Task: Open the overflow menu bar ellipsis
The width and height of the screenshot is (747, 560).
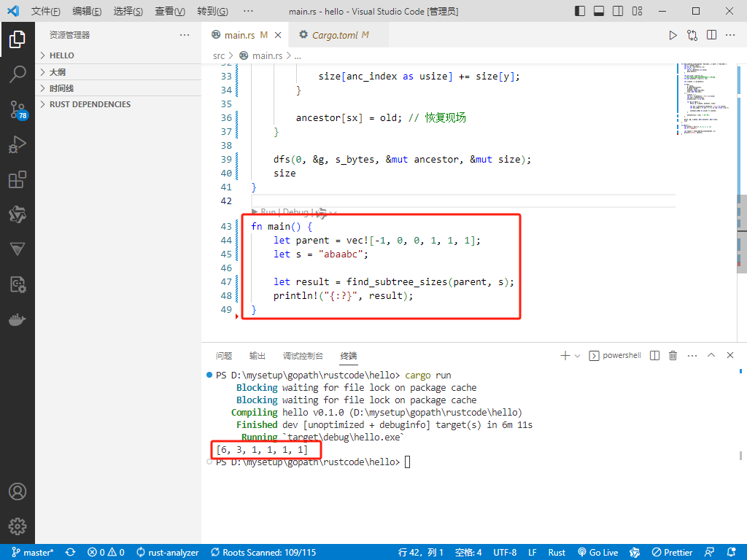Action: point(248,11)
